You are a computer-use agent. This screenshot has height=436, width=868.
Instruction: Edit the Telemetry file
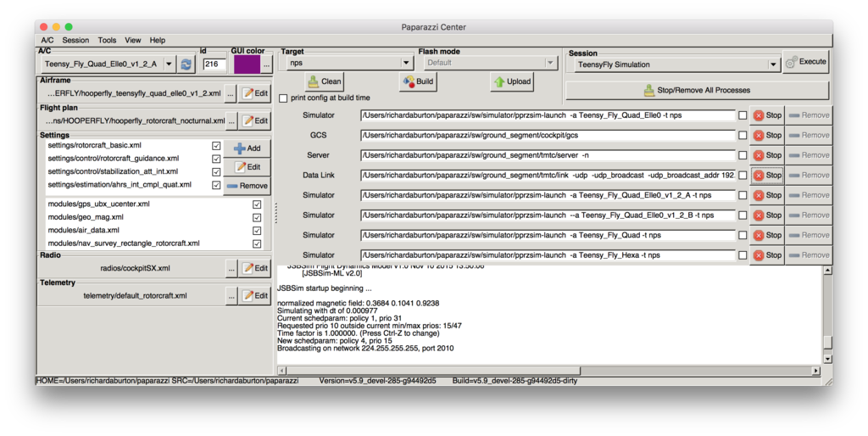coord(255,295)
